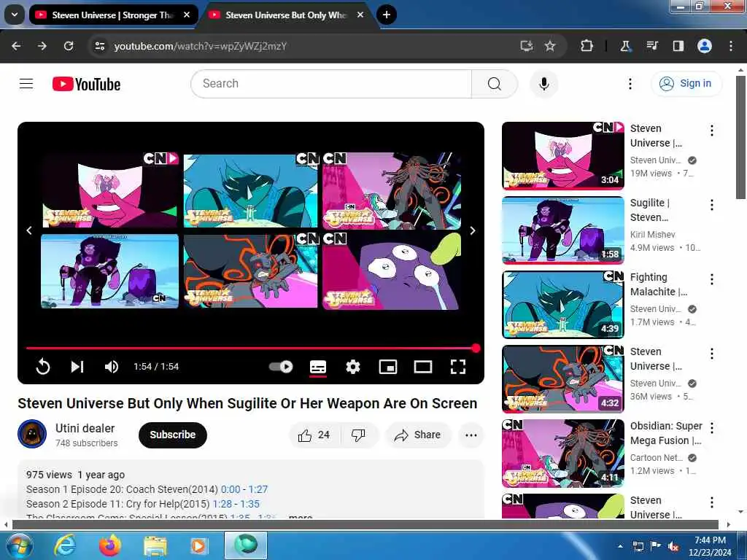The height and width of the screenshot is (560, 747).
Task: Seek on the red video progress bar
Action: click(x=251, y=348)
